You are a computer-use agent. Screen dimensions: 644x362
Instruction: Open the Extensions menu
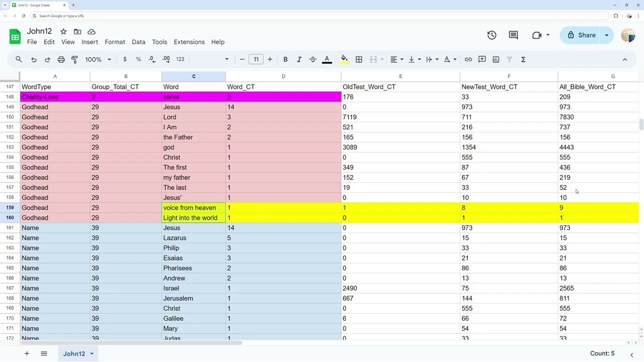pyautogui.click(x=189, y=42)
